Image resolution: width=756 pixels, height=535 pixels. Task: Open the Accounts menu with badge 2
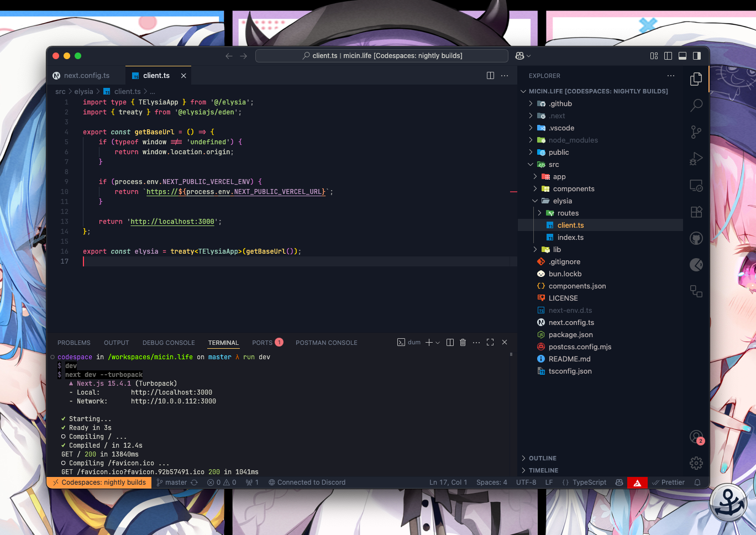click(696, 437)
